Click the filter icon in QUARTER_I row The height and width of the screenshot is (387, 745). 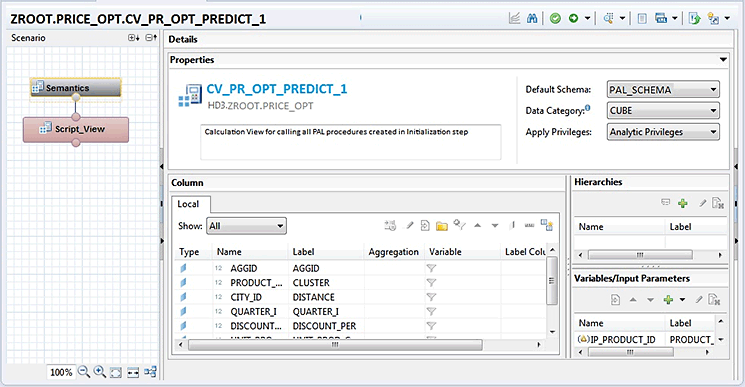[431, 311]
